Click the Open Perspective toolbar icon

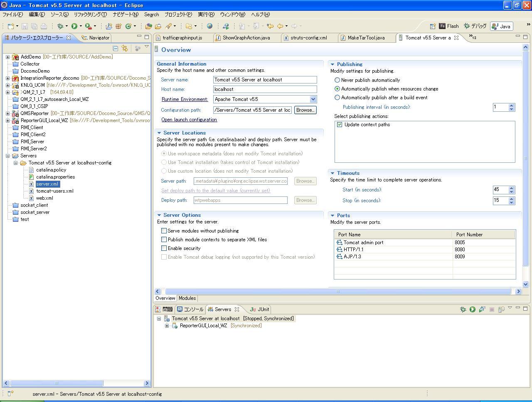(432, 26)
